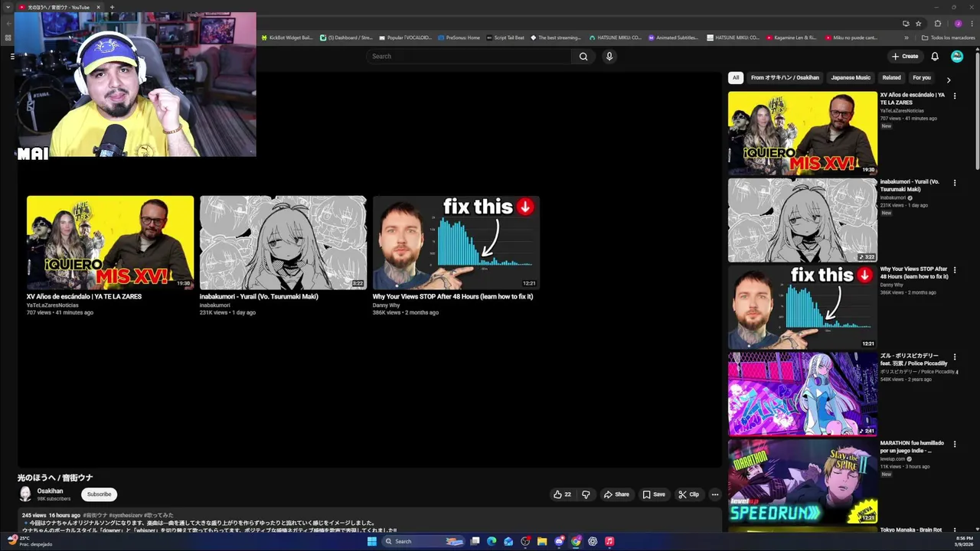Open endscreen XV Años de escándalo thumbnail
This screenshot has height=551, width=980.
110,243
